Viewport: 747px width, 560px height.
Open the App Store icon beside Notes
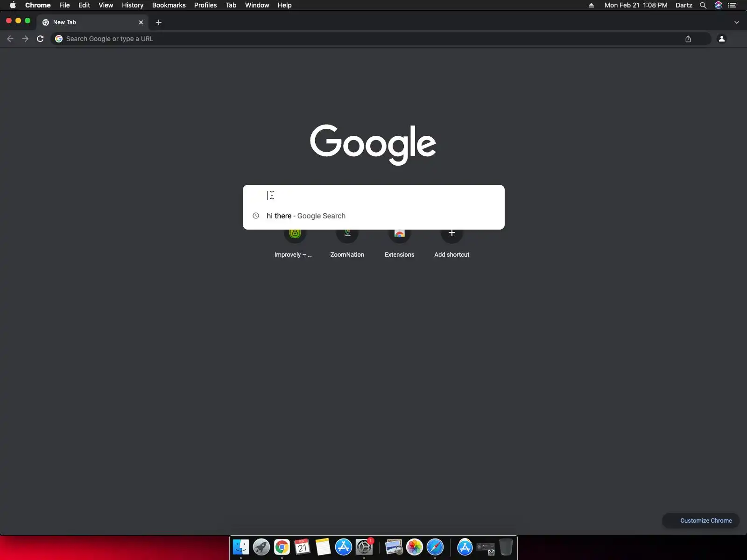344,547
